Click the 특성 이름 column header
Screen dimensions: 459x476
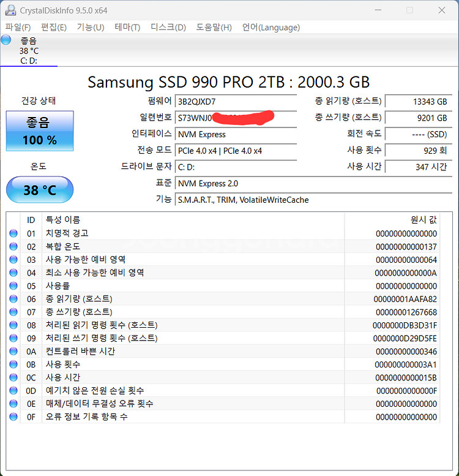(x=193, y=219)
